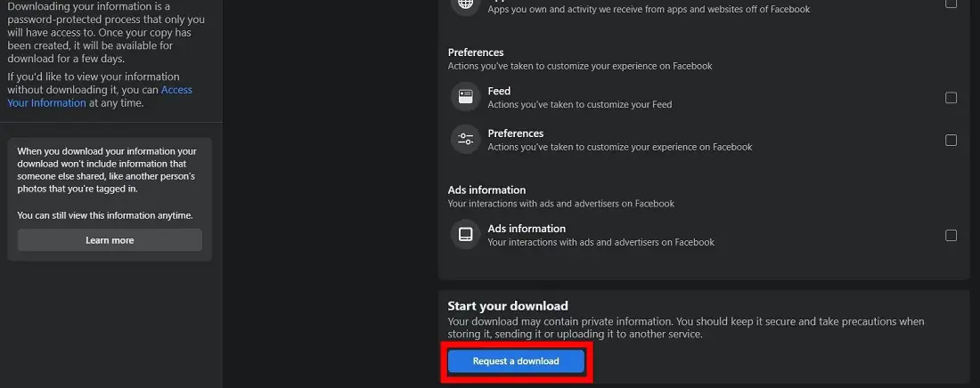Tick the Feed checkbox
Image resolution: width=980 pixels, height=388 pixels.
point(951,98)
